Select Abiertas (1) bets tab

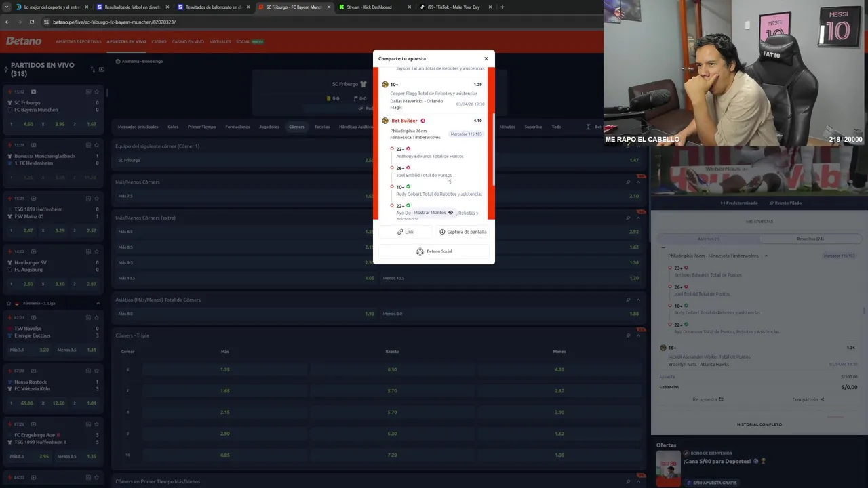click(709, 239)
